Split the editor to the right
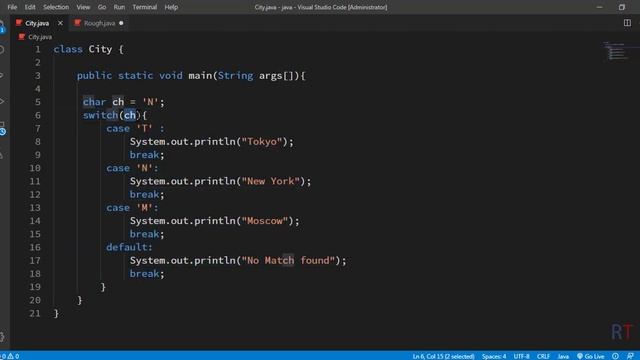 coord(627,23)
